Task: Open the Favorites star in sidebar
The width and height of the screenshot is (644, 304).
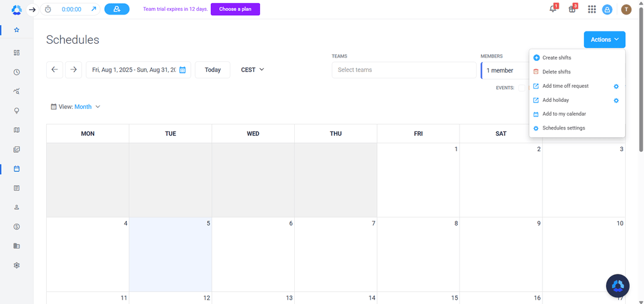Action: pos(16,30)
